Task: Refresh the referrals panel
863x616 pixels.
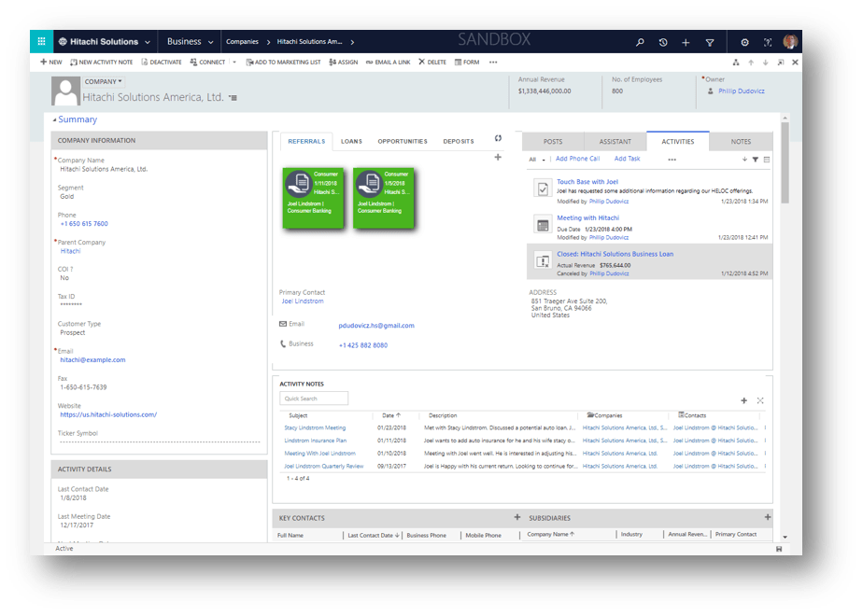Action: [498, 138]
